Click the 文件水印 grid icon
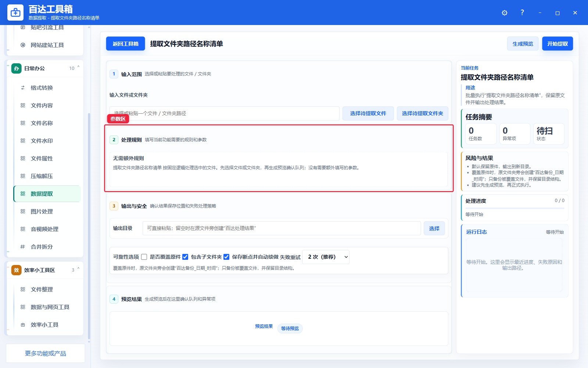The height and width of the screenshot is (368, 588). (23, 141)
